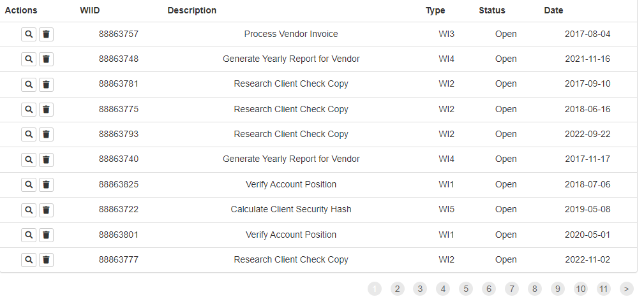Click the Status column header

(491, 11)
